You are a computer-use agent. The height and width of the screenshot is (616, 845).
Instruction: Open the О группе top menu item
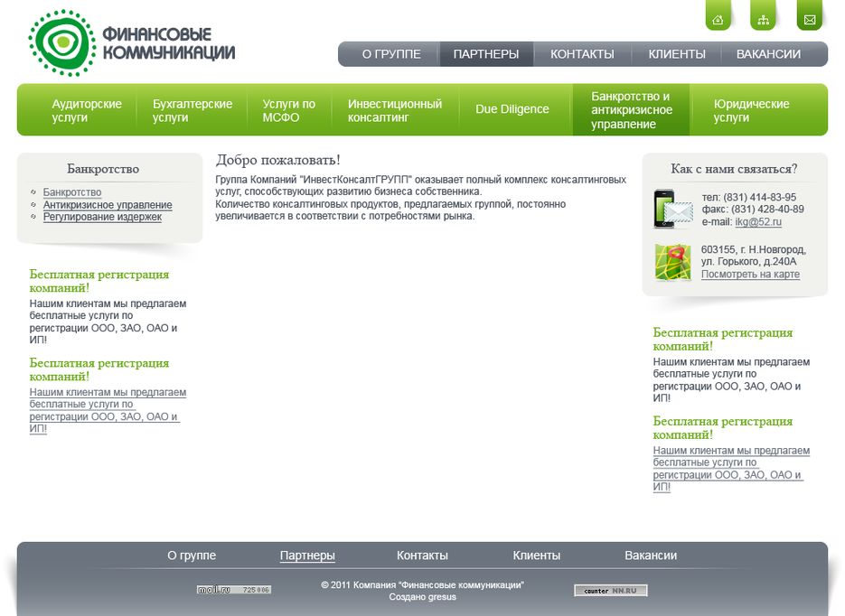point(391,54)
